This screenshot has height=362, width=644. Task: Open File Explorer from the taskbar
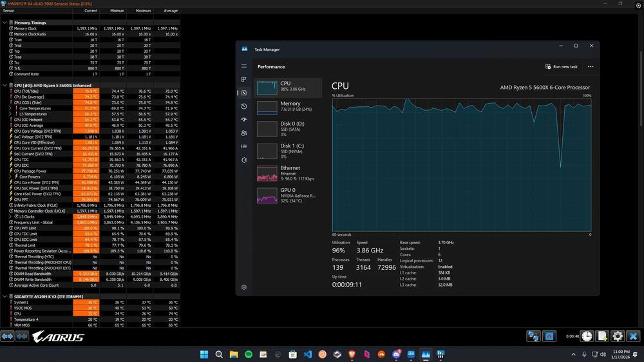point(234,354)
